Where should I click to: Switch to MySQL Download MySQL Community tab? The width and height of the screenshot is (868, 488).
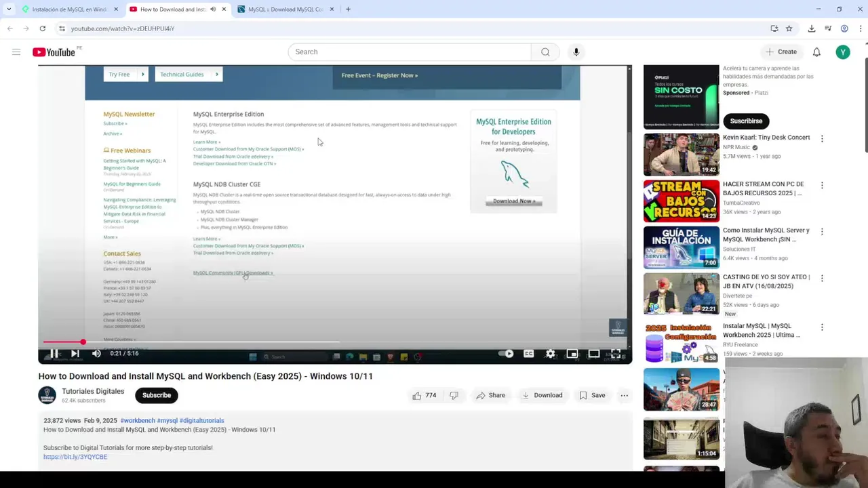tap(285, 9)
